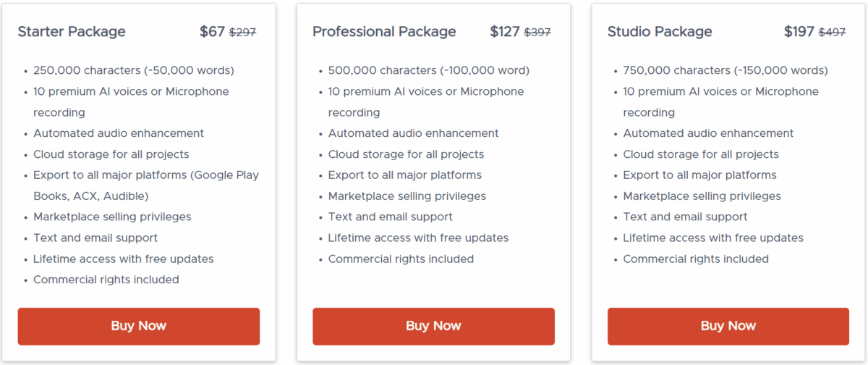Image resolution: width=868 pixels, height=365 pixels.
Task: Click Lifetime access line in Studio card
Action: [712, 238]
